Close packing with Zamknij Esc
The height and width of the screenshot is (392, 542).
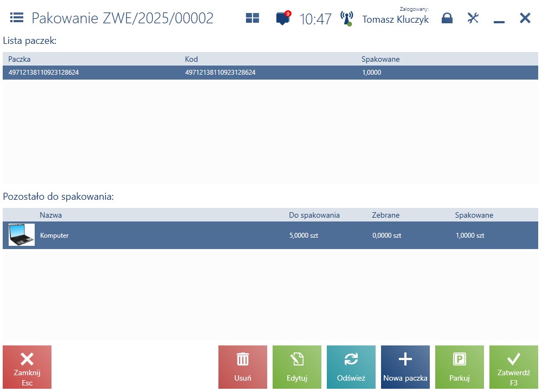click(27, 367)
